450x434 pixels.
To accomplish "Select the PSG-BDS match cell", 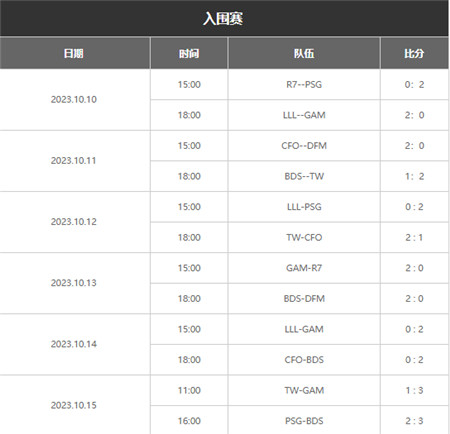I will click(x=304, y=421).
